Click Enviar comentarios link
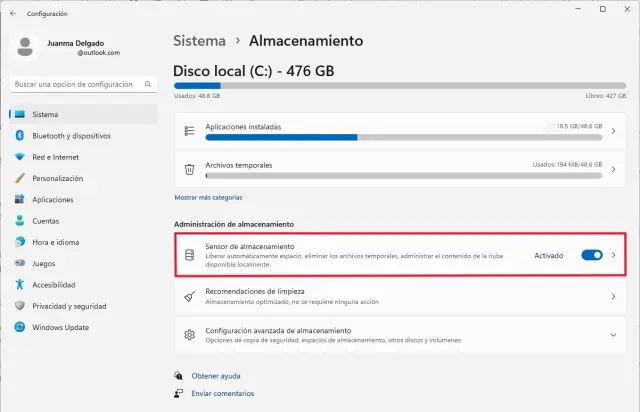640x412 pixels. pyautogui.click(x=220, y=394)
